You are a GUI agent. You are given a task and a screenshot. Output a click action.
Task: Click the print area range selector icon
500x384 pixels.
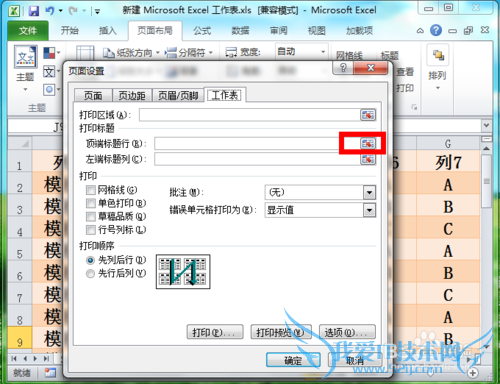point(368,115)
